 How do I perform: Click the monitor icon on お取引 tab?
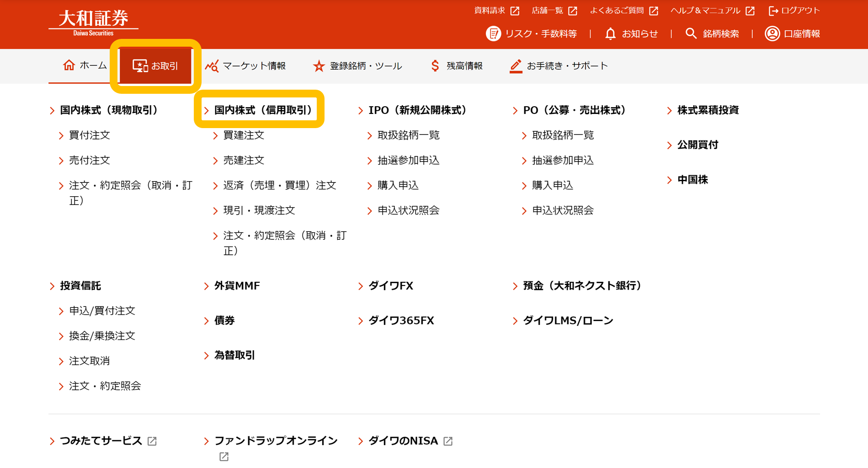140,65
